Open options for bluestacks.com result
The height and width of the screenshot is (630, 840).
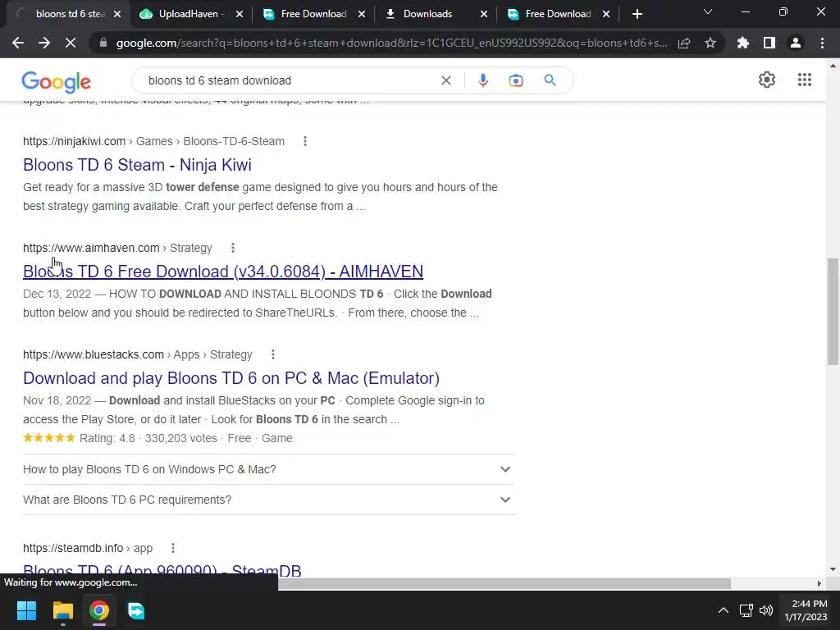click(272, 354)
